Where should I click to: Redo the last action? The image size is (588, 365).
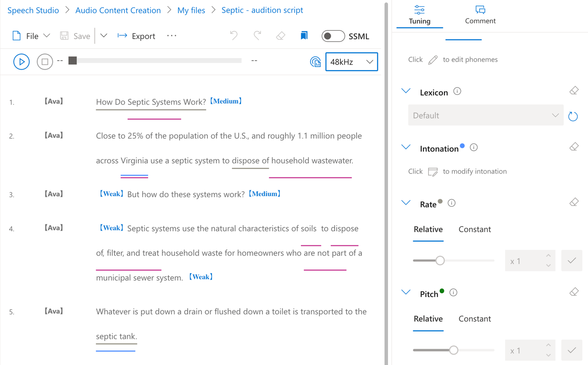pyautogui.click(x=257, y=36)
